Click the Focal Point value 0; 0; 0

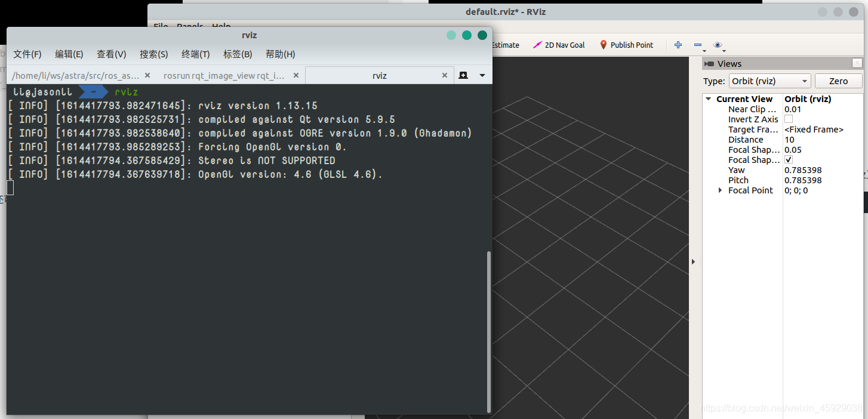click(x=796, y=190)
